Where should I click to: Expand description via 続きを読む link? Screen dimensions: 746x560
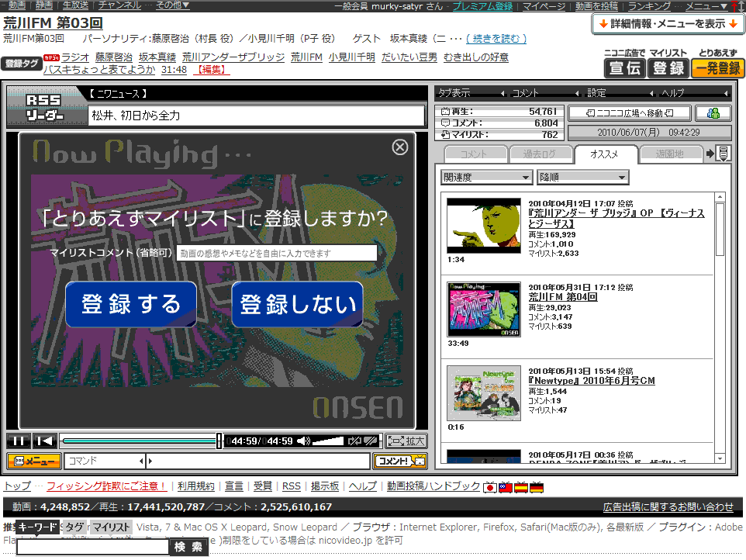pyautogui.click(x=496, y=39)
